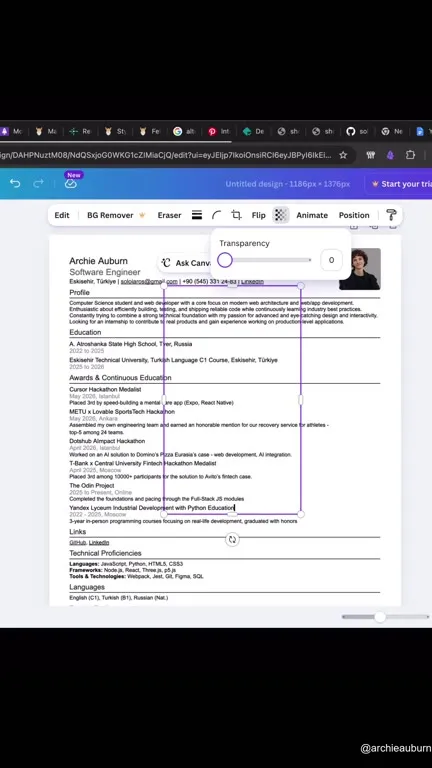Image resolution: width=432 pixels, height=768 pixels.
Task: Switch to the GitHub browser tab
Action: [357, 131]
